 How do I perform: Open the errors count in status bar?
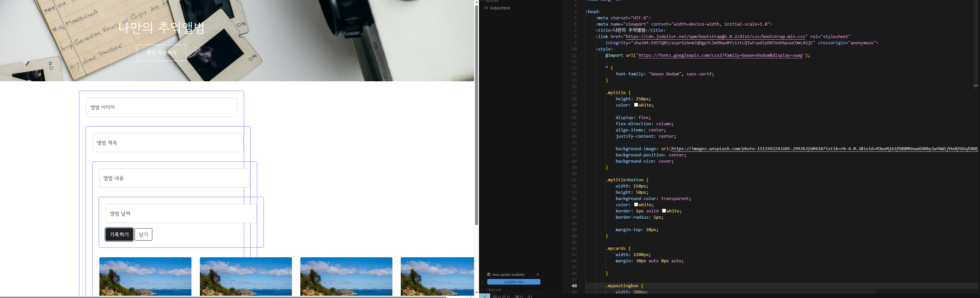tap(496, 296)
